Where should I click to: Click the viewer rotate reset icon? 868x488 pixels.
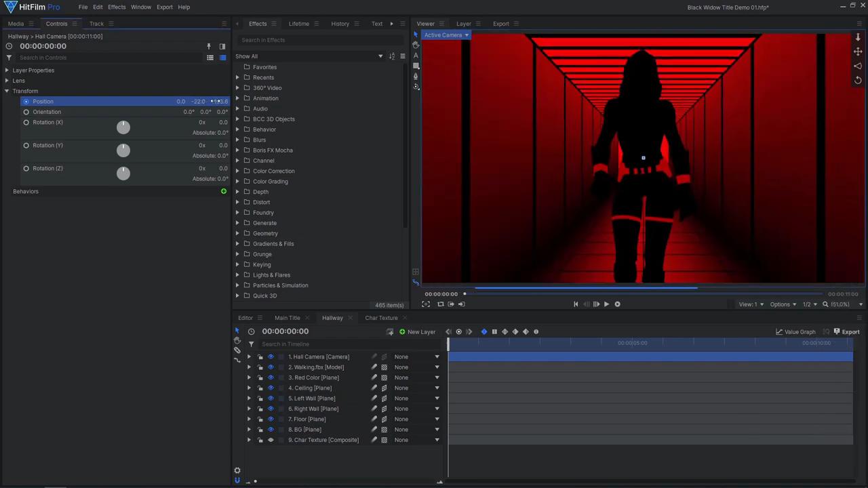[858, 80]
